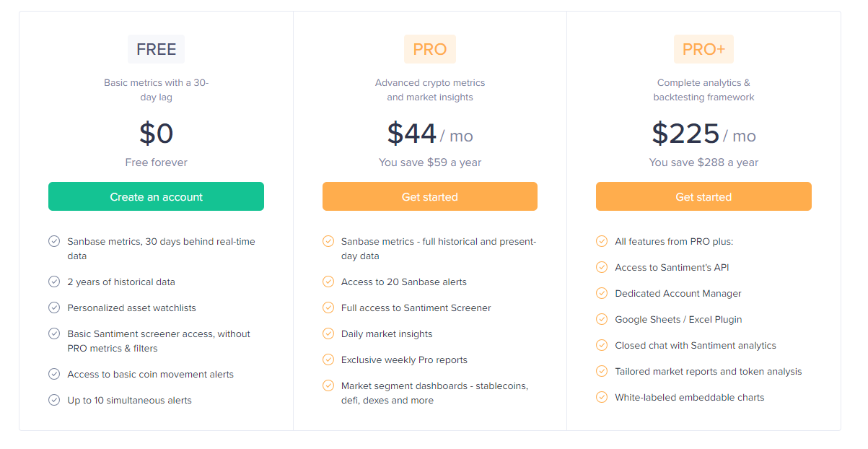Image resolution: width=868 pixels, height=449 pixels.
Task: Click the Closed chat with Santiment analytics text
Action: [x=696, y=346]
